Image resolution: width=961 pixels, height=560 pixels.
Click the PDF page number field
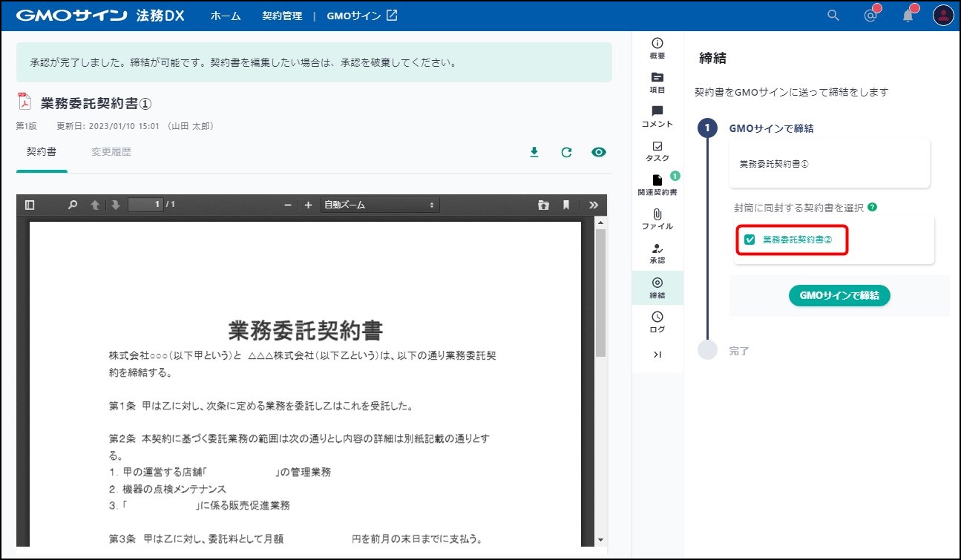pos(145,205)
